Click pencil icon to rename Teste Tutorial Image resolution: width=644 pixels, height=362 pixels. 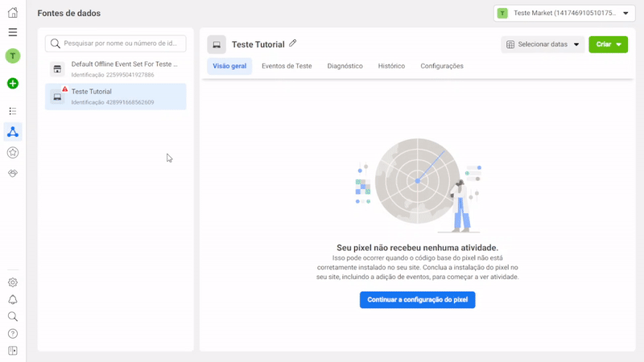[293, 43]
